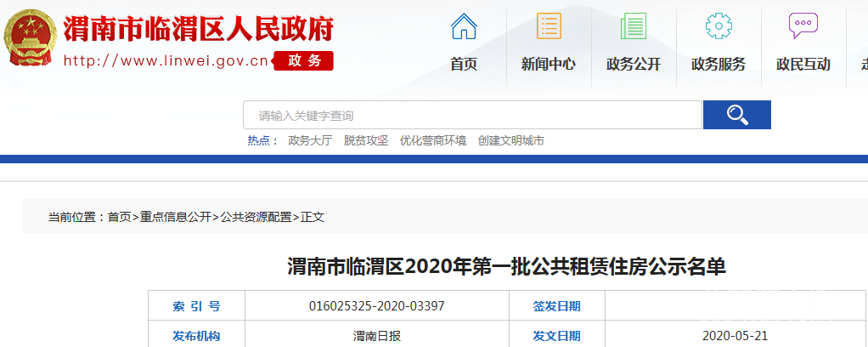Visit the 优化营商环境 hot link
Screen dimensions: 868x347
[433, 140]
